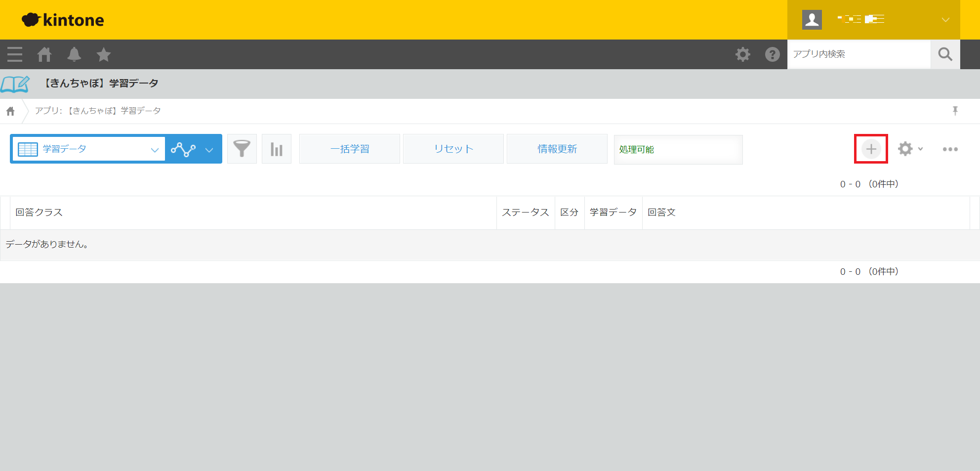
Task: Open the filter funnel icon
Action: click(x=242, y=149)
